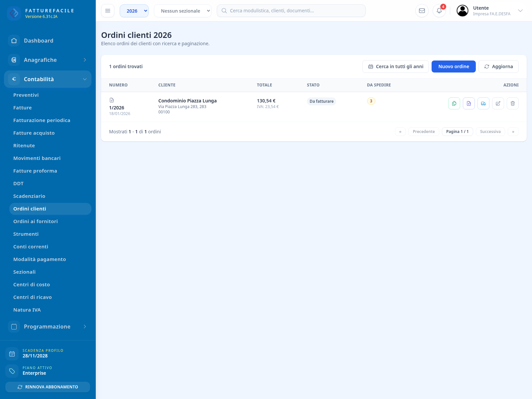532x399 pixels.
Task: Click Rinnova Abbonamento button
Action: click(x=48, y=387)
